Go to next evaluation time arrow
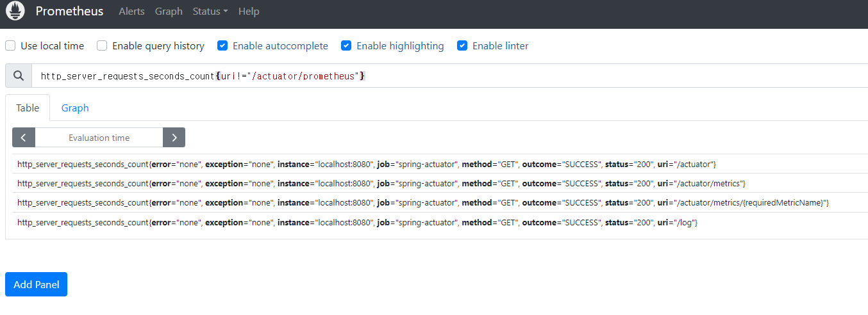Image resolution: width=868 pixels, height=315 pixels. 174,138
